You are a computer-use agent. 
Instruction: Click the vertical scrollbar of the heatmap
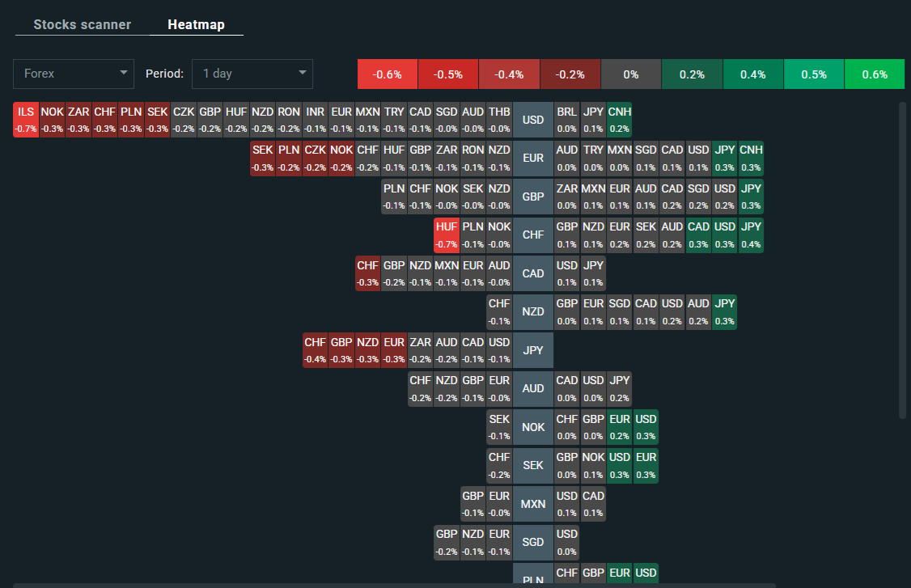click(x=902, y=260)
